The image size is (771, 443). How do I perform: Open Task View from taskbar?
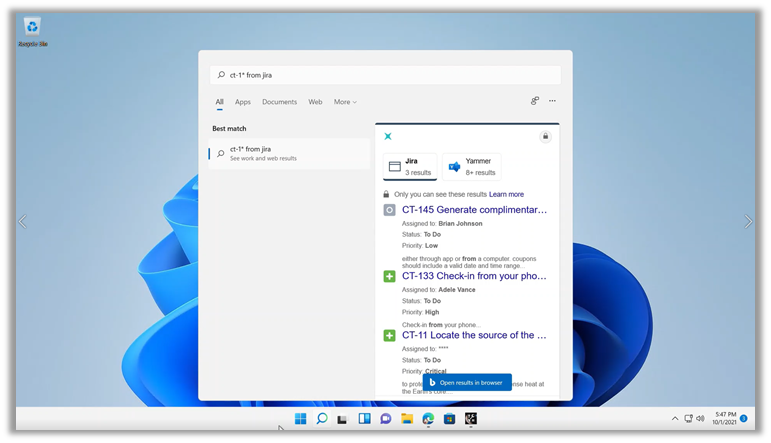(x=343, y=419)
